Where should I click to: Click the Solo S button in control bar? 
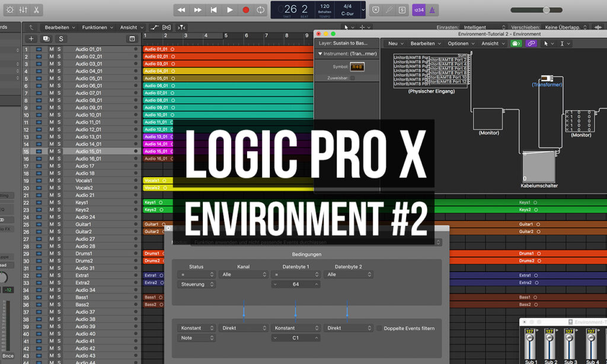[x=402, y=10]
